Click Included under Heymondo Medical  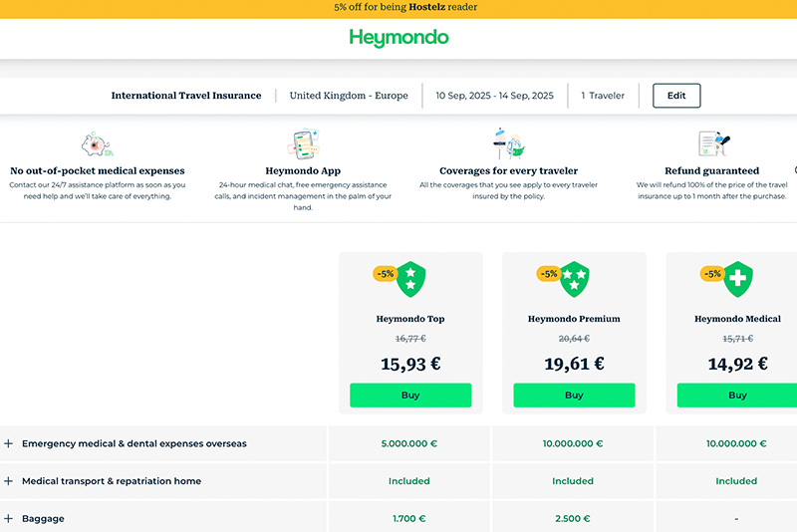tap(736, 481)
